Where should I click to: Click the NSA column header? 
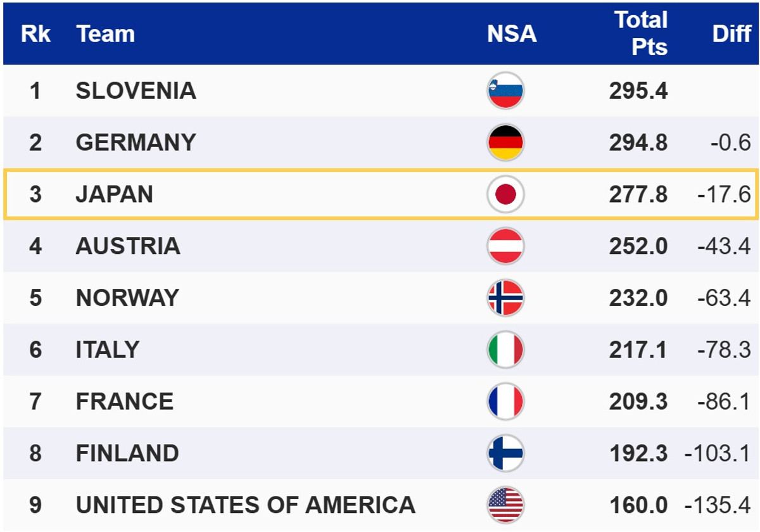[512, 34]
